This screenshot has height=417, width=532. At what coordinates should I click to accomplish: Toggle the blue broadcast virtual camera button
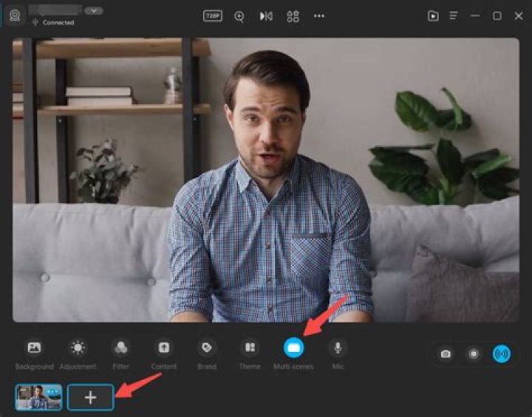[x=502, y=354]
